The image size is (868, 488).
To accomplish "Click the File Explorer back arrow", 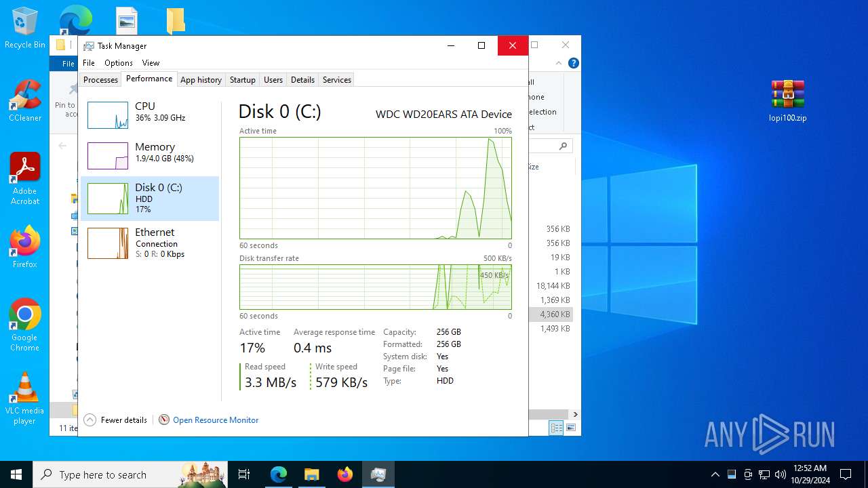I will click(62, 146).
